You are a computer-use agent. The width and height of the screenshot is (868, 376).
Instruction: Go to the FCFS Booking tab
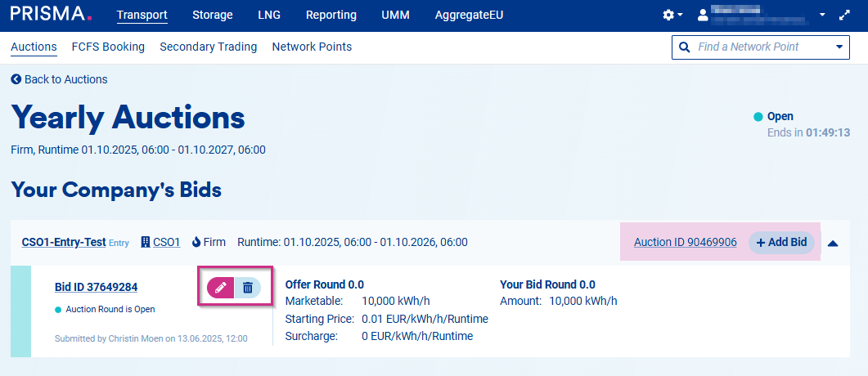[108, 47]
